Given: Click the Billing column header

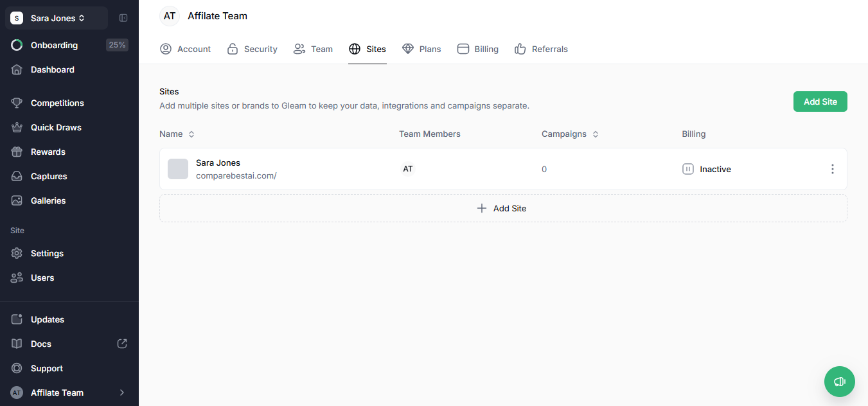Looking at the screenshot, I should click(694, 134).
